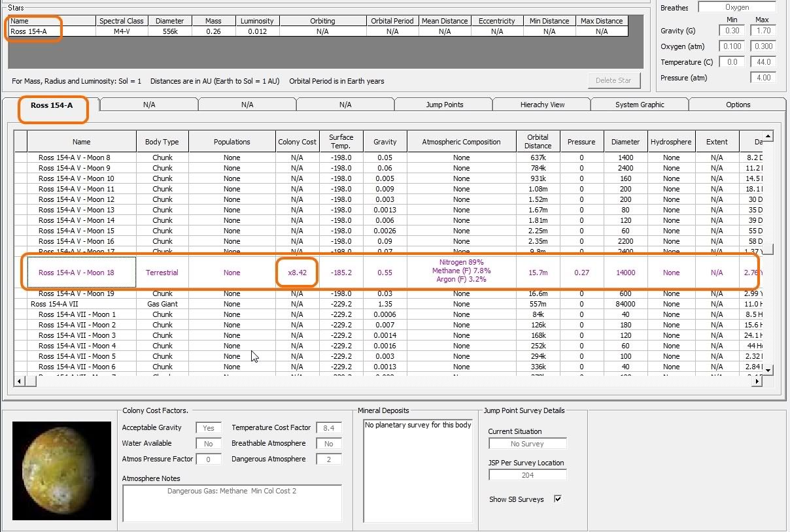This screenshot has height=532, width=790.
Task: Click the Orbital Distance column header
Action: [x=538, y=142]
